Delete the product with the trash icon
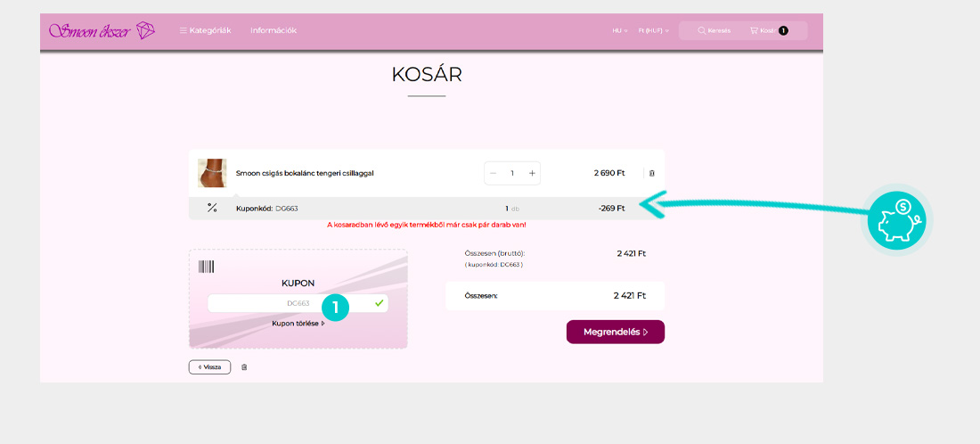Screen dimensions: 980x444 (x=651, y=173)
